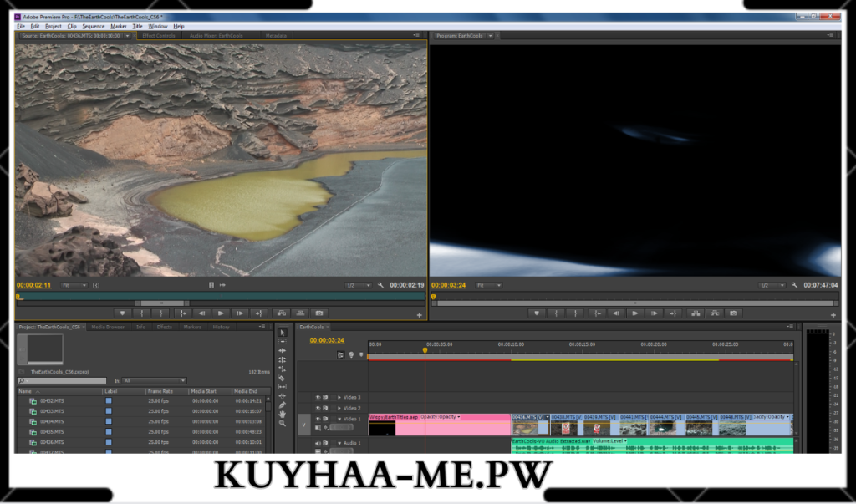Click into the Project panel search field
Viewport: 856px width, 504px height.
pos(62,380)
